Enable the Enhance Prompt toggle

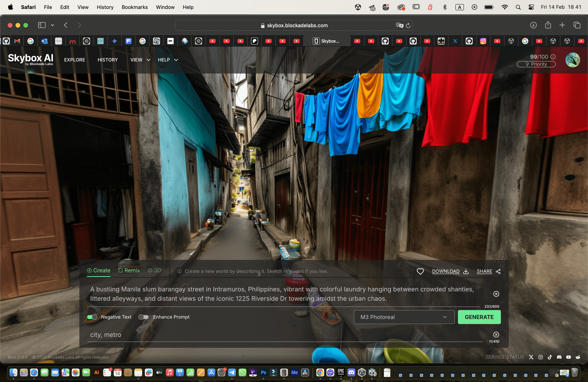[x=143, y=317]
